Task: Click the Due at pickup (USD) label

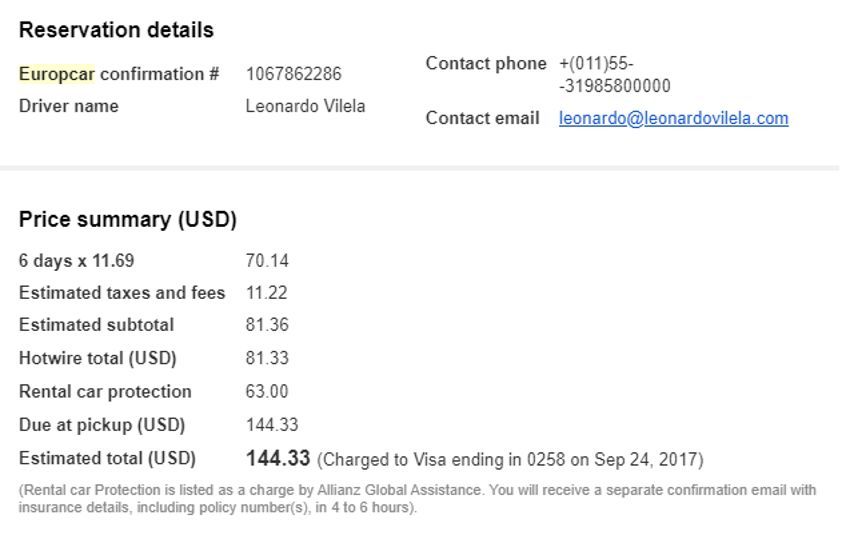Action: [102, 425]
